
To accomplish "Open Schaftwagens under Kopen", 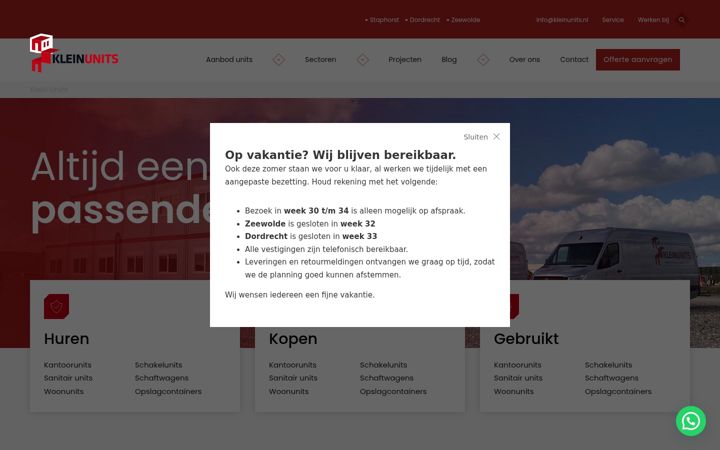I will click(387, 378).
